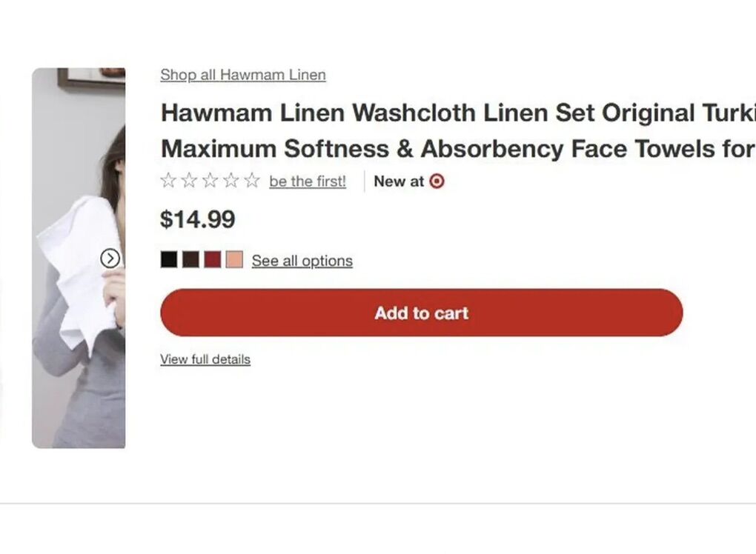Click the "be the first!" review link
This screenshot has height=554, width=756.
pos(308,181)
